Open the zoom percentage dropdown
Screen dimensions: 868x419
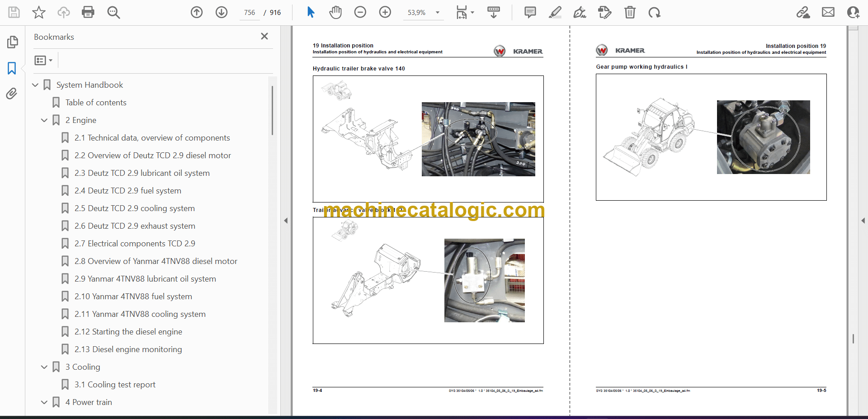point(437,13)
